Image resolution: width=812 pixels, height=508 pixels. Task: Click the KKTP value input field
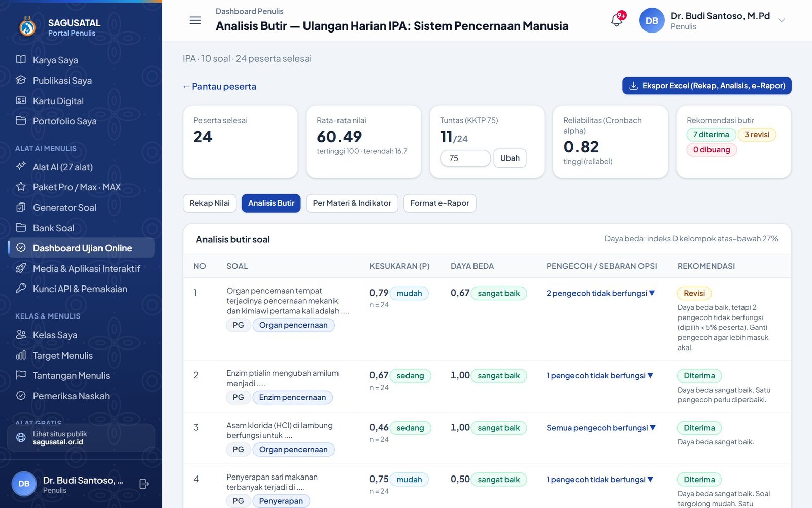coord(465,158)
